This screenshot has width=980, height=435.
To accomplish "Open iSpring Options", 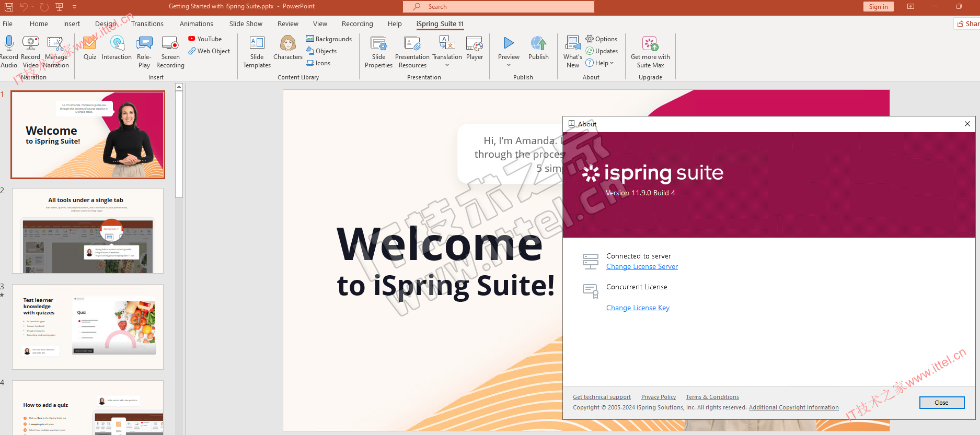I will coord(602,39).
